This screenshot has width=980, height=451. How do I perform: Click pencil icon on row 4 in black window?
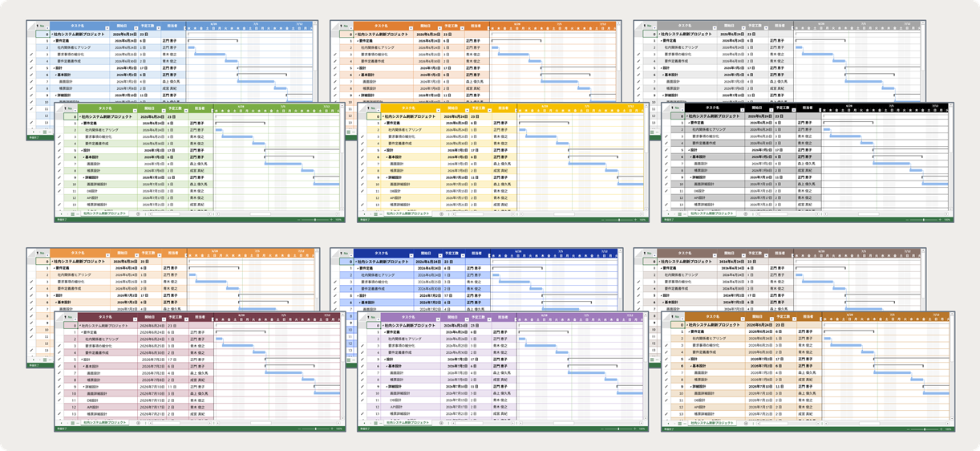(x=666, y=144)
